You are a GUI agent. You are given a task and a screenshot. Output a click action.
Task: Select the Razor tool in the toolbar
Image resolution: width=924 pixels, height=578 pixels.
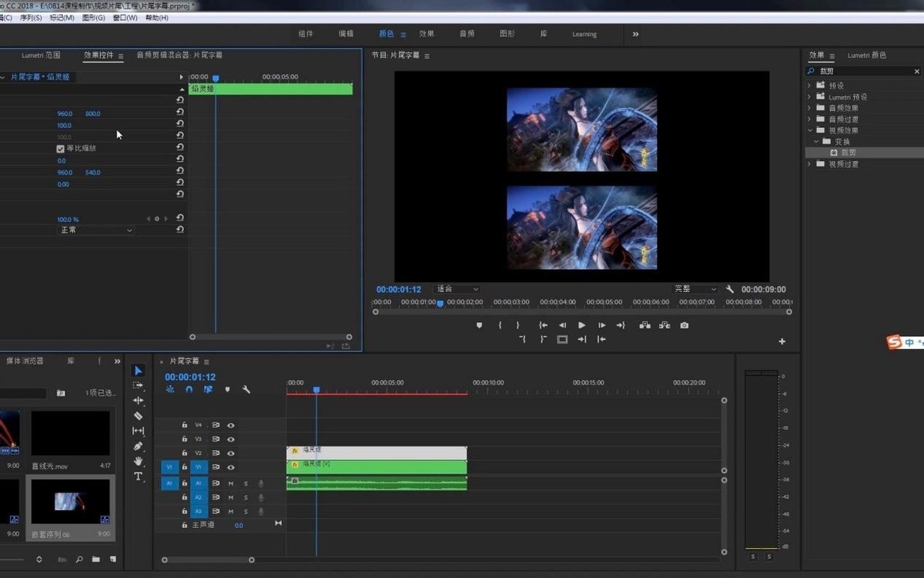click(138, 416)
